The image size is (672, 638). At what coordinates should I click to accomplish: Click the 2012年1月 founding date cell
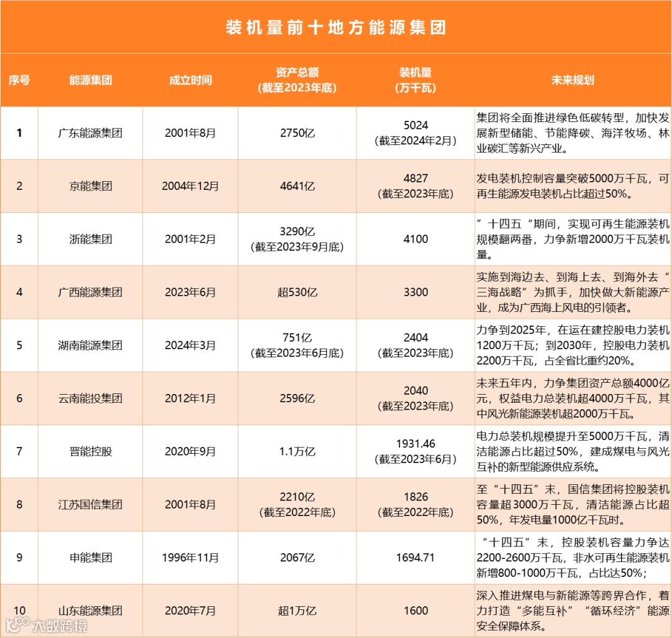pos(190,398)
